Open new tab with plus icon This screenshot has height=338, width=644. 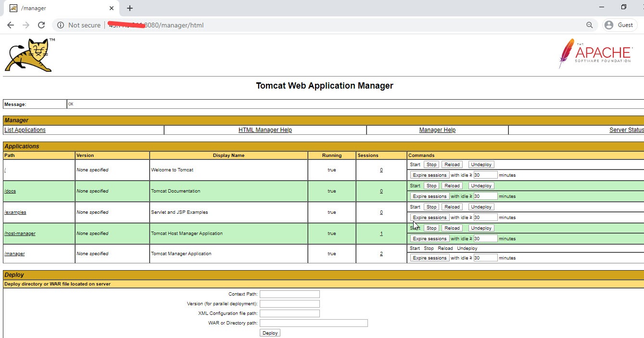(130, 8)
